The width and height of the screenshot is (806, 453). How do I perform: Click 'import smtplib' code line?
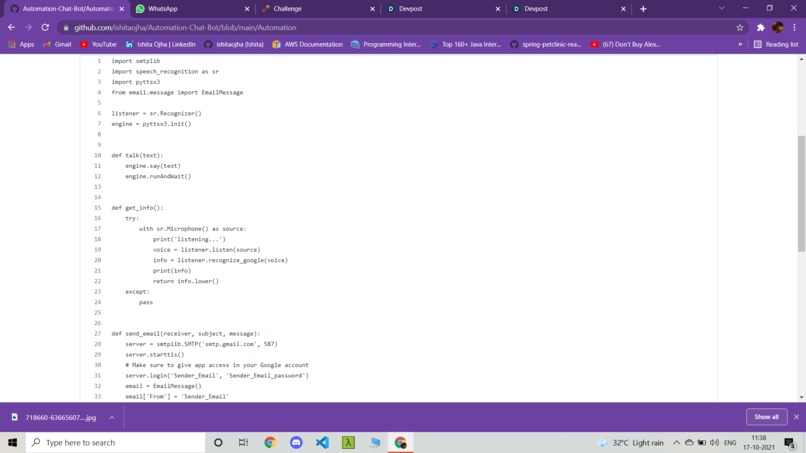(136, 61)
